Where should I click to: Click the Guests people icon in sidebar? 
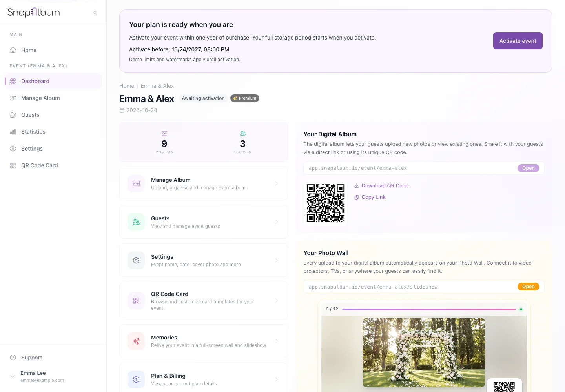13,115
